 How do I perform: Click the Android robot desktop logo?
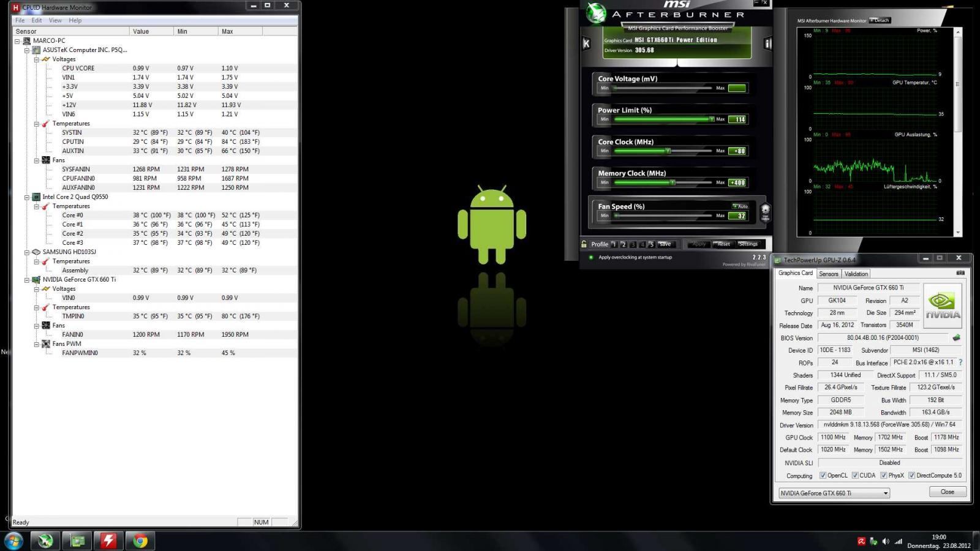[x=492, y=225]
